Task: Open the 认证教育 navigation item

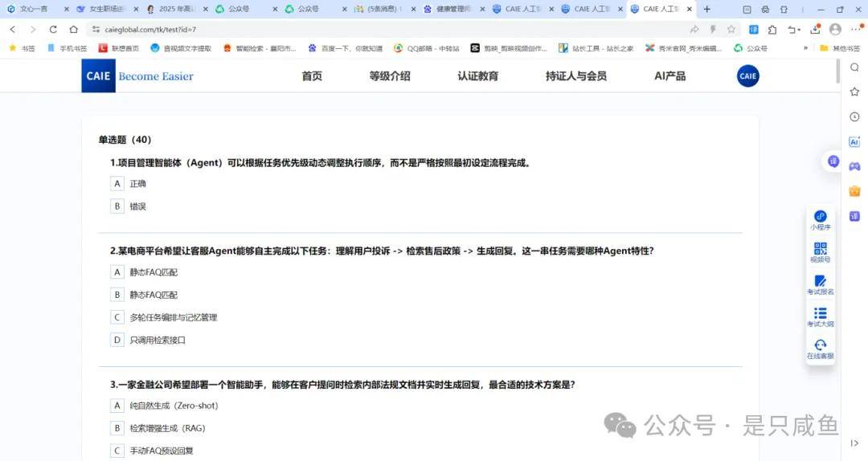Action: [477, 75]
